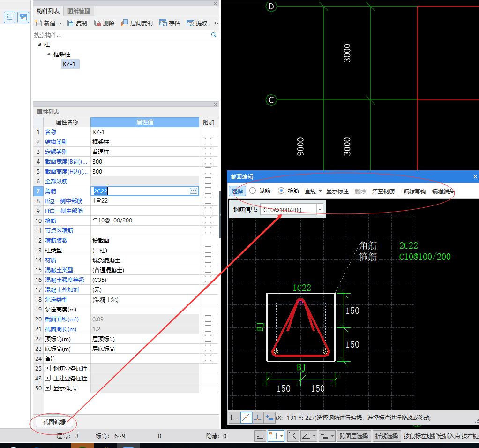479x448 pixels.
Task: Check the 定额类别 additional checkbox
Action: pos(208,151)
